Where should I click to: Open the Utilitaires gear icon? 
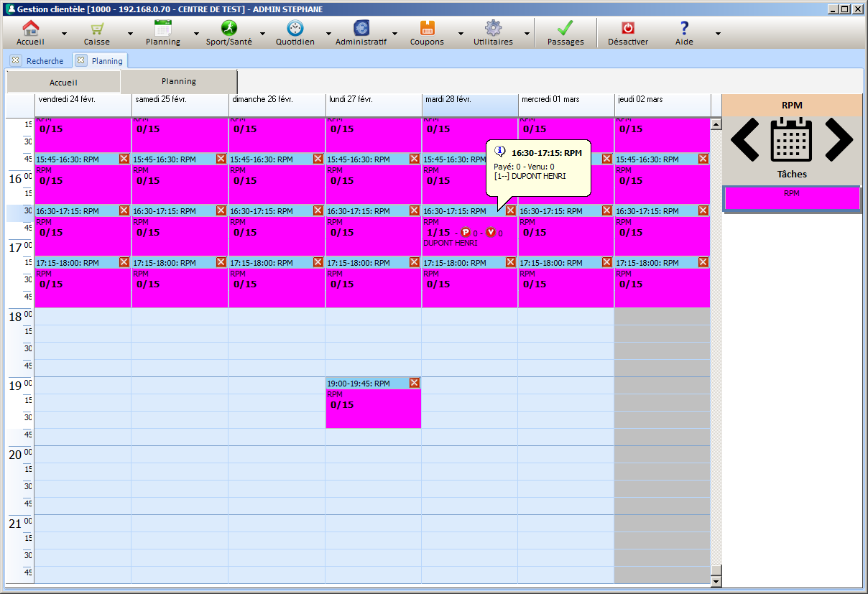click(494, 29)
